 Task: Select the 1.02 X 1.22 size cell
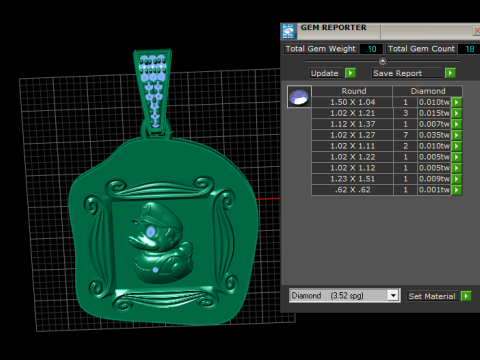tap(352, 157)
